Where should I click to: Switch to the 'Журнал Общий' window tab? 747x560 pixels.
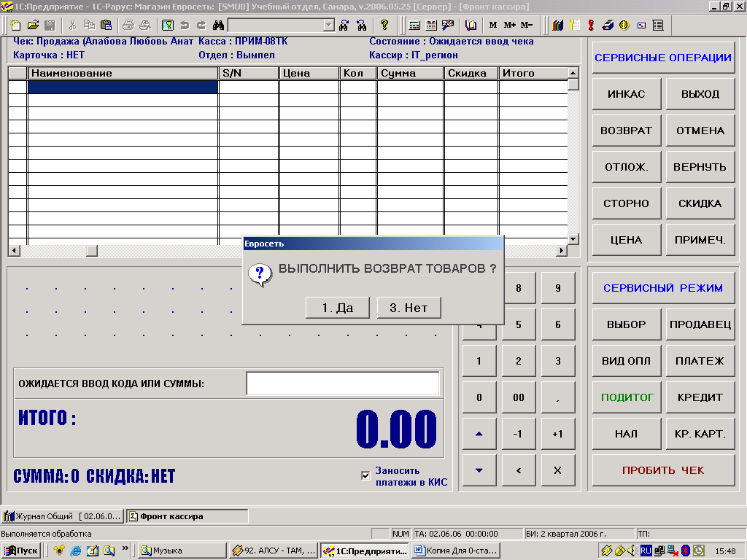pyautogui.click(x=63, y=516)
